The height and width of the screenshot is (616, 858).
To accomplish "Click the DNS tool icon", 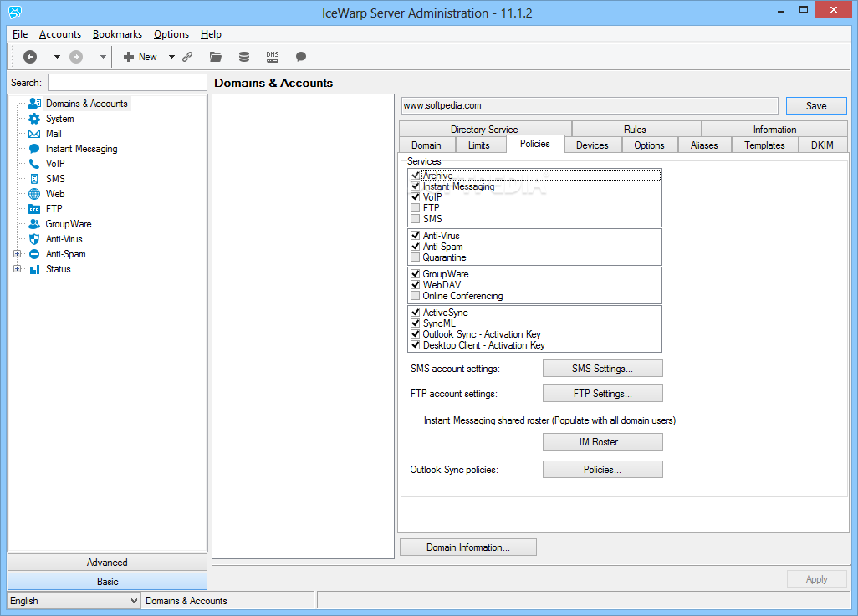I will (273, 56).
